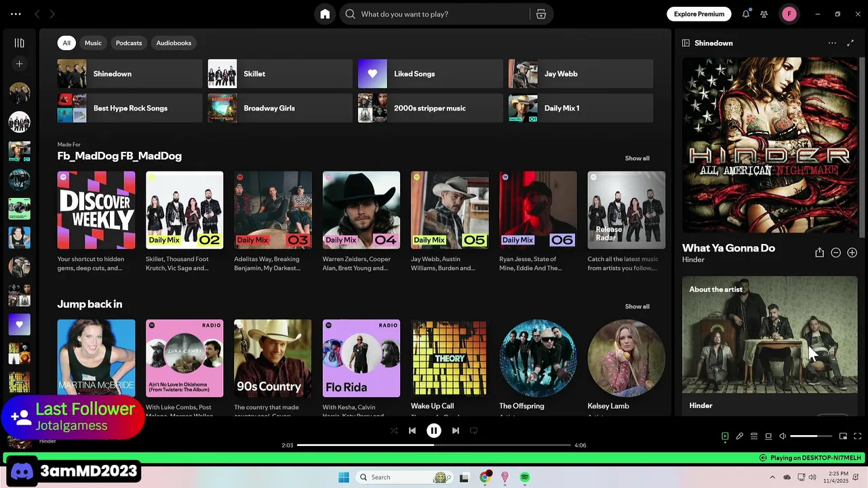Hide this song with the minus circle icon

[x=836, y=253]
